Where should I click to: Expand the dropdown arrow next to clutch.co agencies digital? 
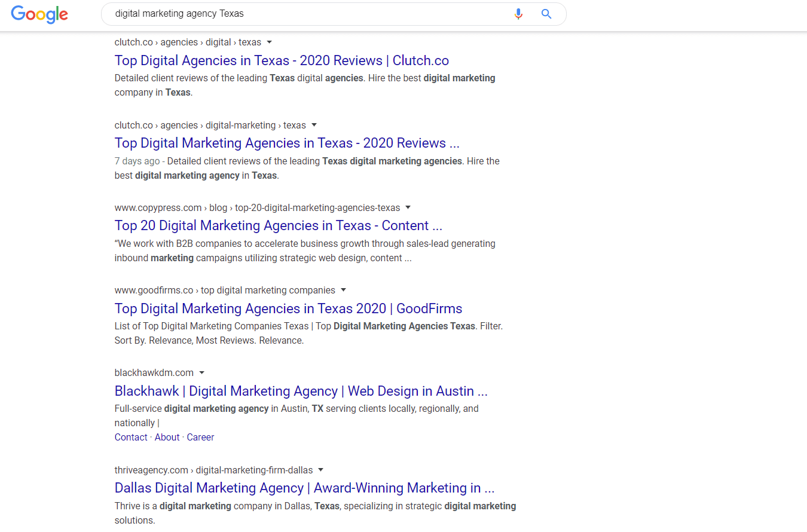point(270,42)
